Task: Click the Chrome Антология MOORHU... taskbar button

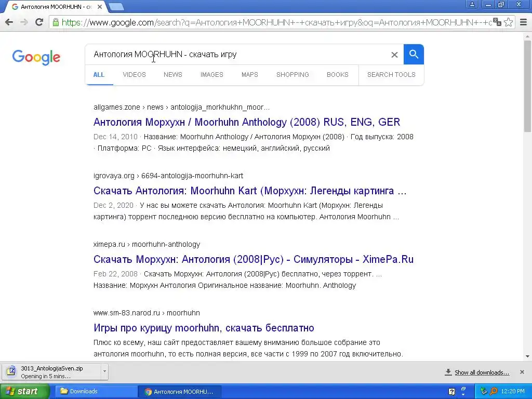Action: click(180, 392)
